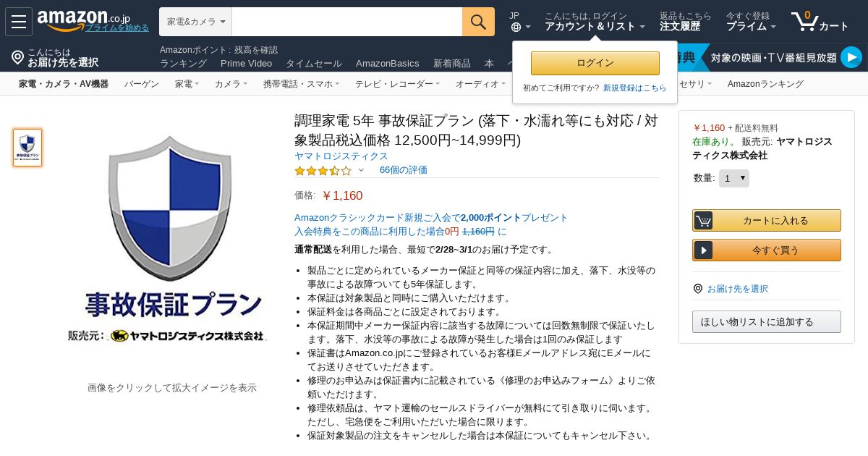Select the small product thumbnail
868x456 pixels.
27,148
